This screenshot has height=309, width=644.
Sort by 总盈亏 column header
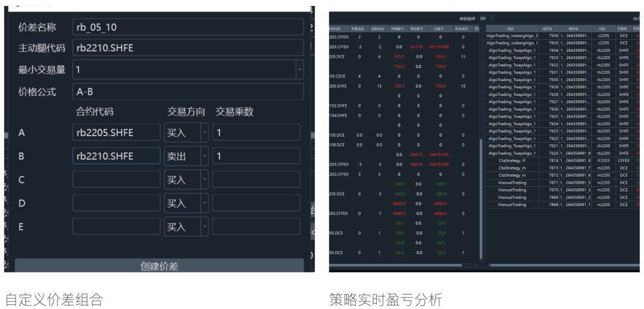pyautogui.click(x=440, y=29)
